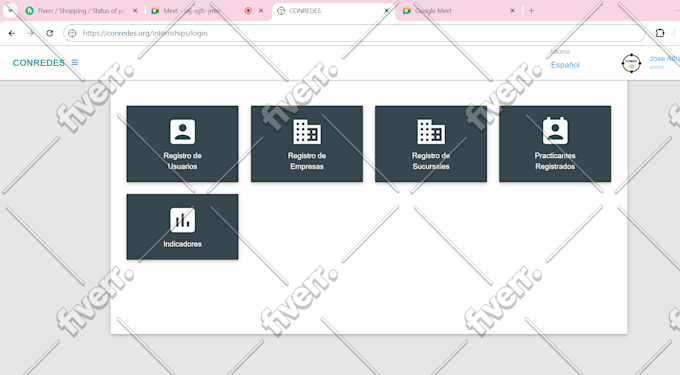The height and width of the screenshot is (375, 680).
Task: Open a new browser tab with plus
Action: pos(531,11)
